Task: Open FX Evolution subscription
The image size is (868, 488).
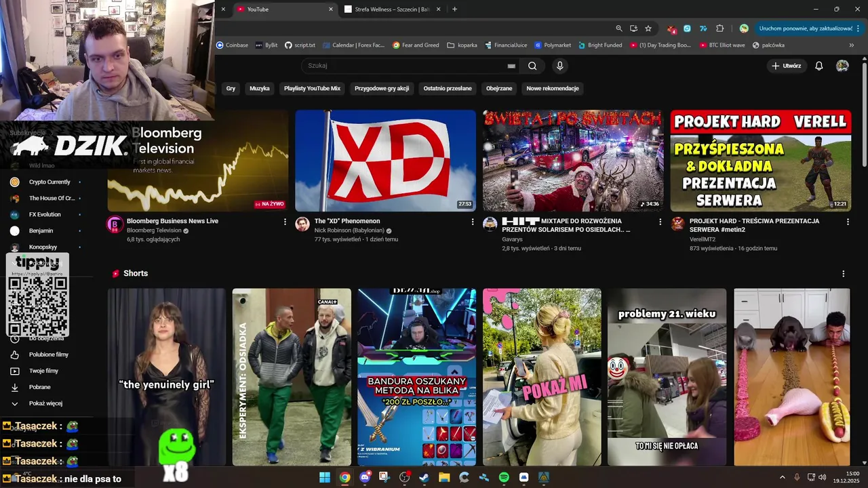Action: pyautogui.click(x=45, y=215)
